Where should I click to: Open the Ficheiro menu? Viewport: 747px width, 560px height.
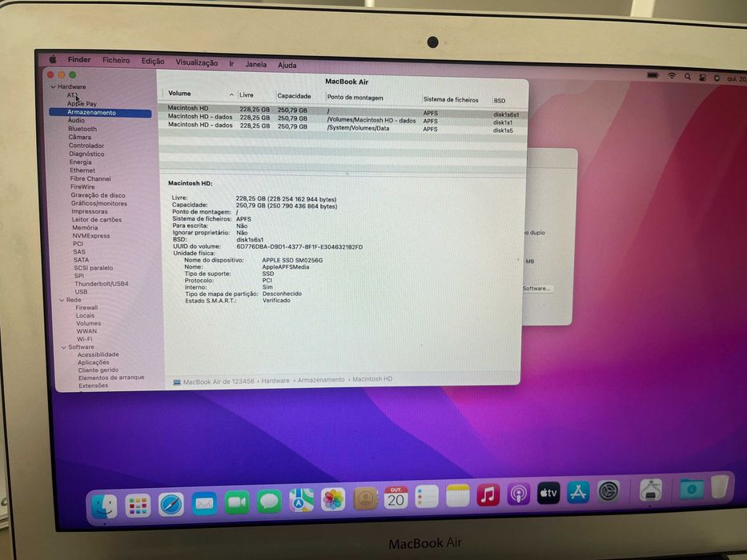click(x=116, y=60)
